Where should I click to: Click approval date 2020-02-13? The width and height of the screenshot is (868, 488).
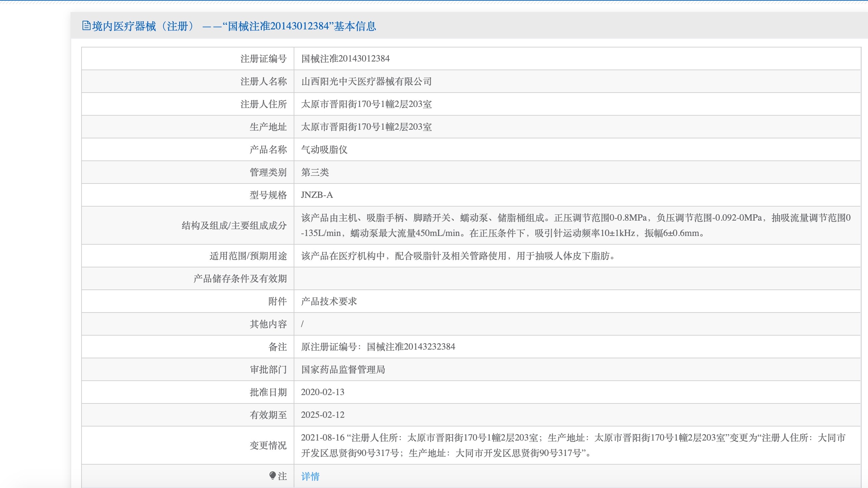[x=322, y=392]
